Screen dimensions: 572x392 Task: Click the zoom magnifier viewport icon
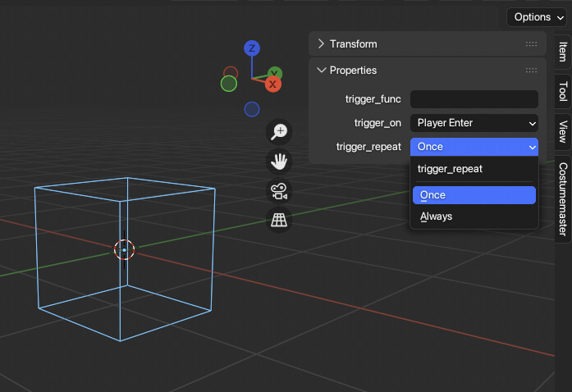pos(280,131)
